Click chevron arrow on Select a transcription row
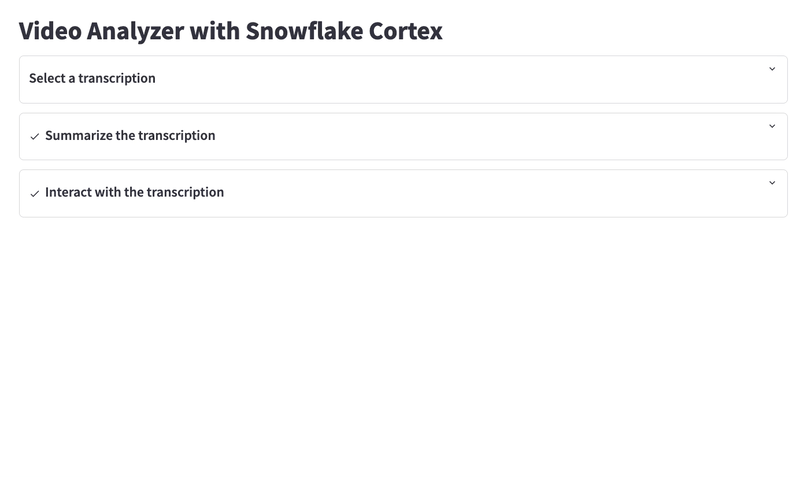Image resolution: width=800 pixels, height=480 pixels. [772, 69]
